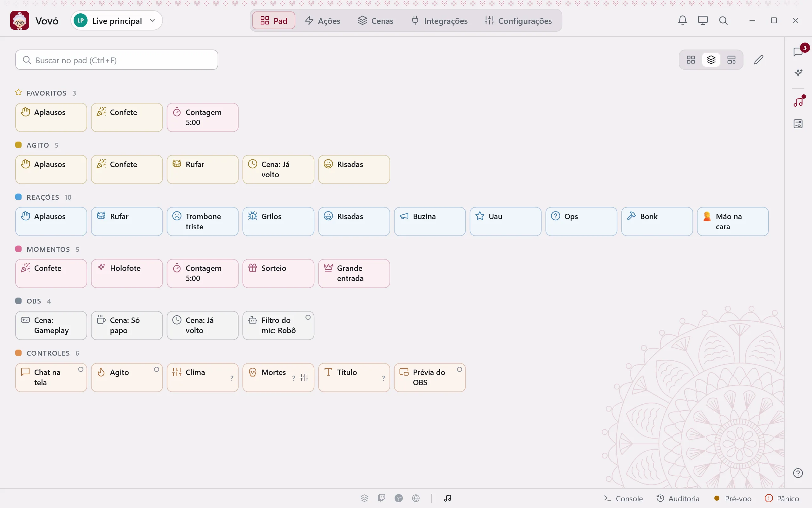Switch to rows panel view layout

coord(731,60)
